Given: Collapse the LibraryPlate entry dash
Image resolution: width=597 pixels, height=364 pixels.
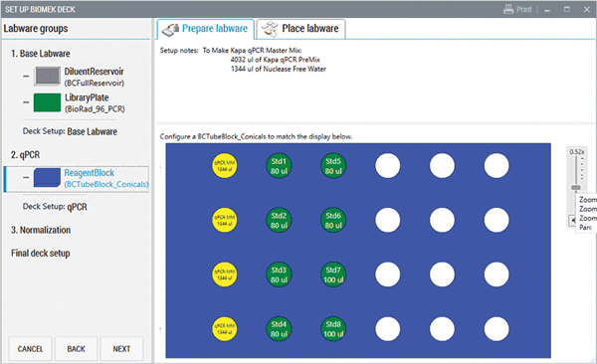Looking at the screenshot, I should point(26,102).
